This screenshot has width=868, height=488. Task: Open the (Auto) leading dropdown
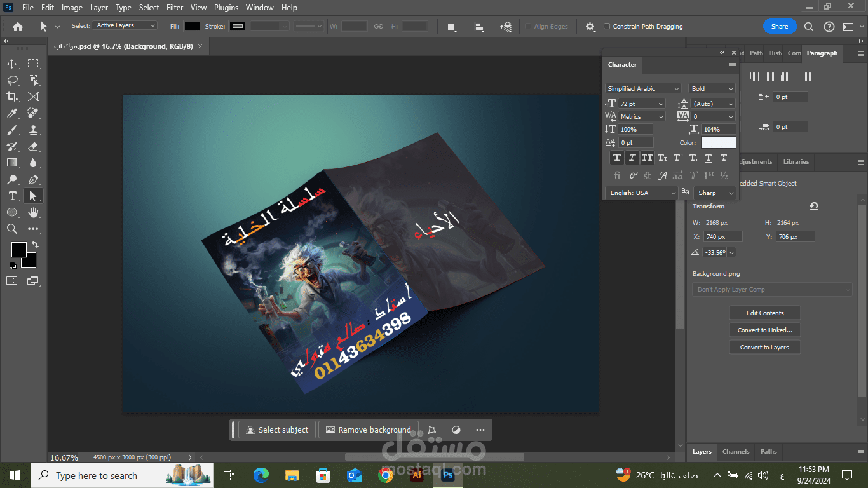click(731, 104)
